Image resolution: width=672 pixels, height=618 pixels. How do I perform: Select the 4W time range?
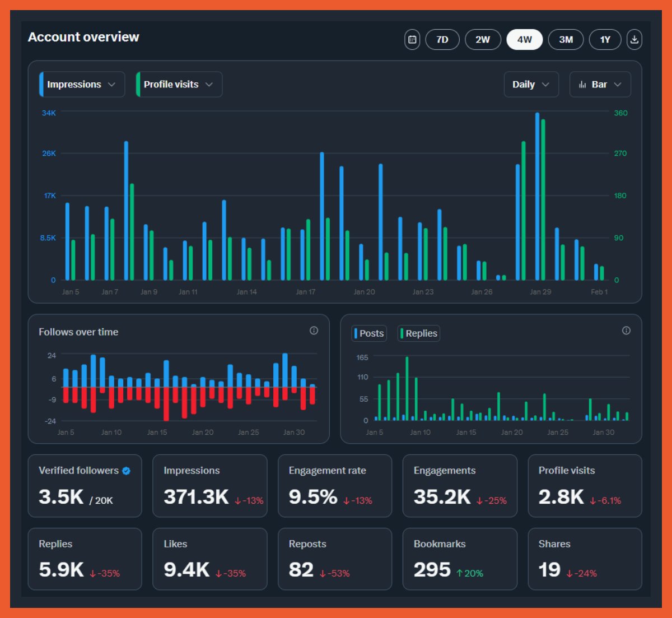pos(524,40)
